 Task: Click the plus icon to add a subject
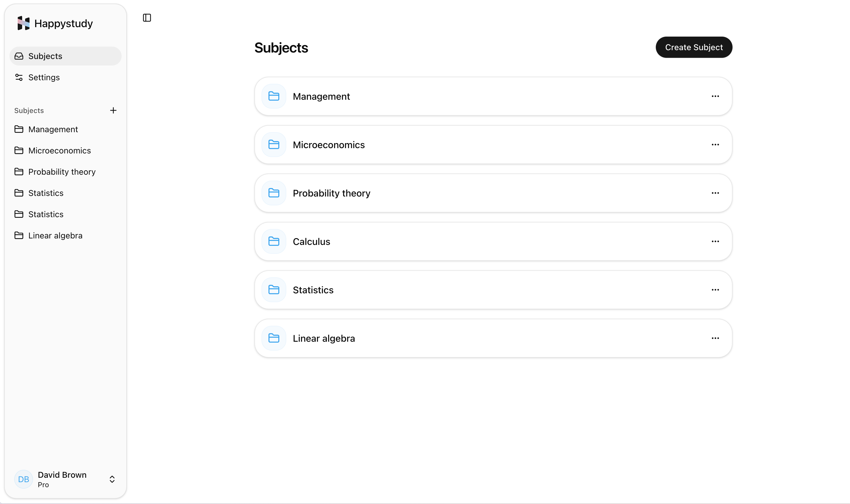tap(113, 110)
